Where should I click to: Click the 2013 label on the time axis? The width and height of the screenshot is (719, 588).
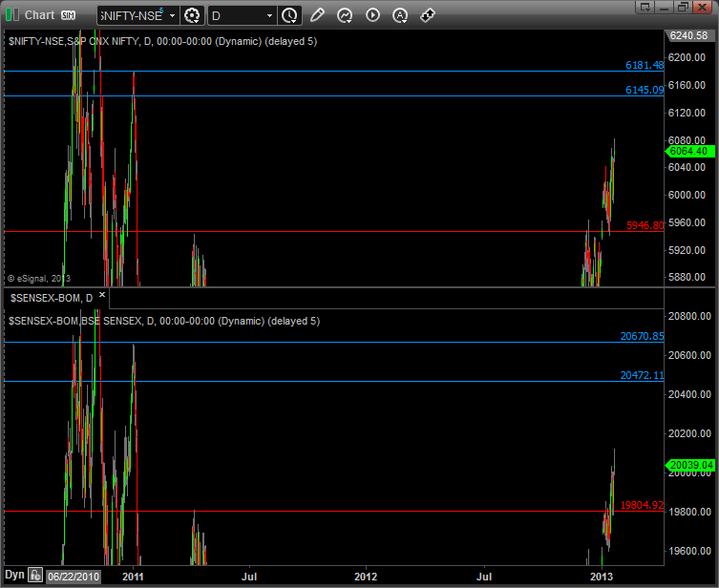602,577
